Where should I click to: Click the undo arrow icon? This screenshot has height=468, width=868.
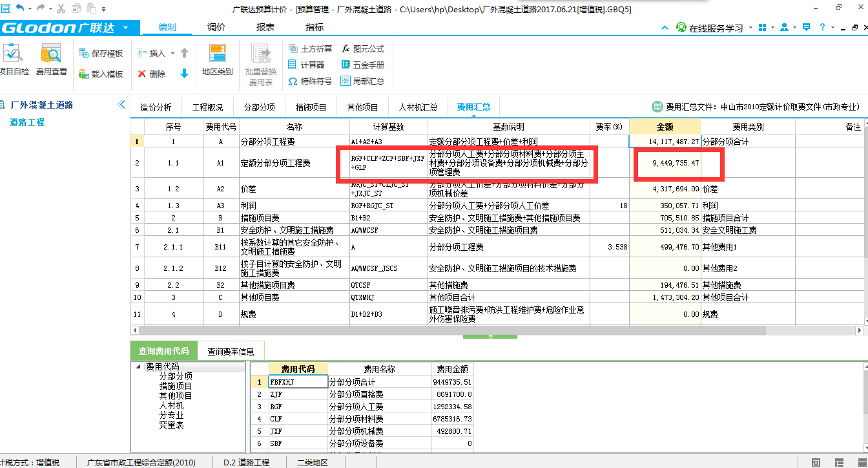point(20,8)
